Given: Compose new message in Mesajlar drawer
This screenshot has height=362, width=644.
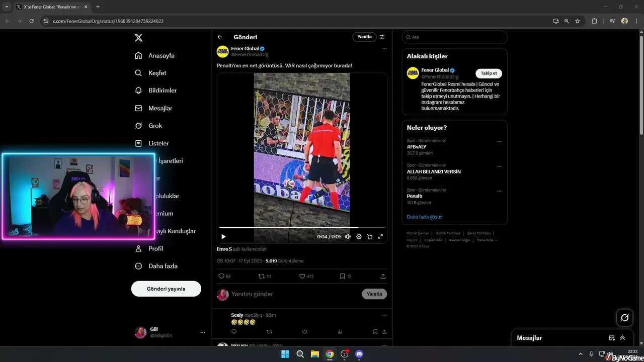Looking at the screenshot, I should (x=612, y=338).
